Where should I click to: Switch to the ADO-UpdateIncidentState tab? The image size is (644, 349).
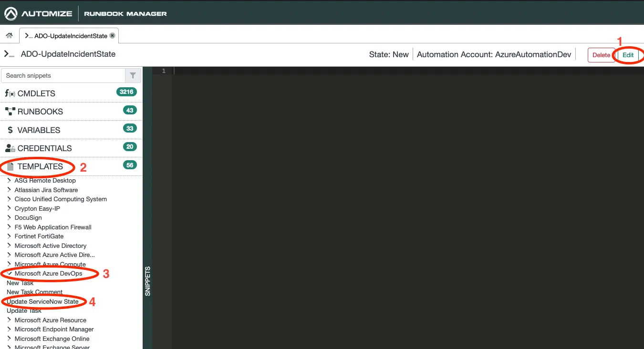point(67,36)
